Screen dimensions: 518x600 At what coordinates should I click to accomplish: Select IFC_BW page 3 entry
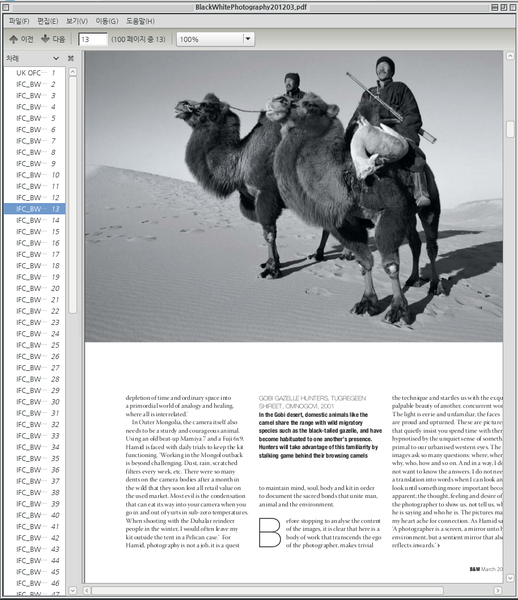pos(35,95)
